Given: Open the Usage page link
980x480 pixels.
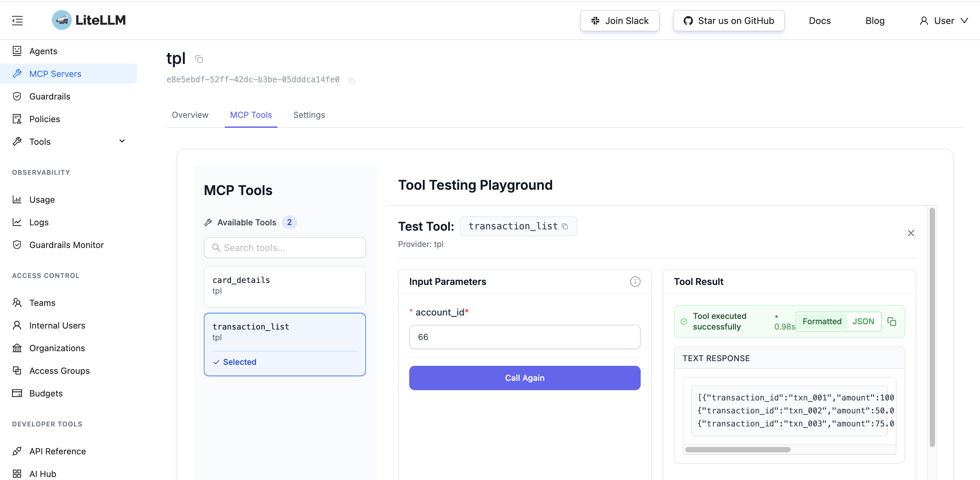Looking at the screenshot, I should (x=69, y=200).
